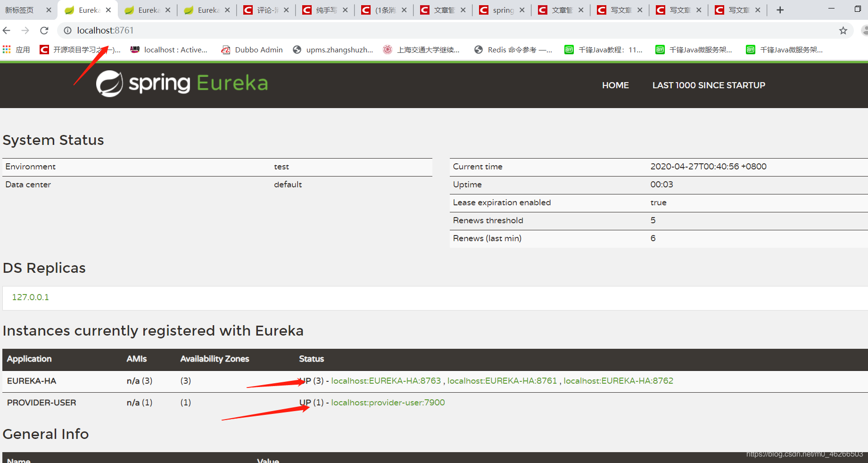
Task: Select the Uptime label
Action: click(x=467, y=185)
